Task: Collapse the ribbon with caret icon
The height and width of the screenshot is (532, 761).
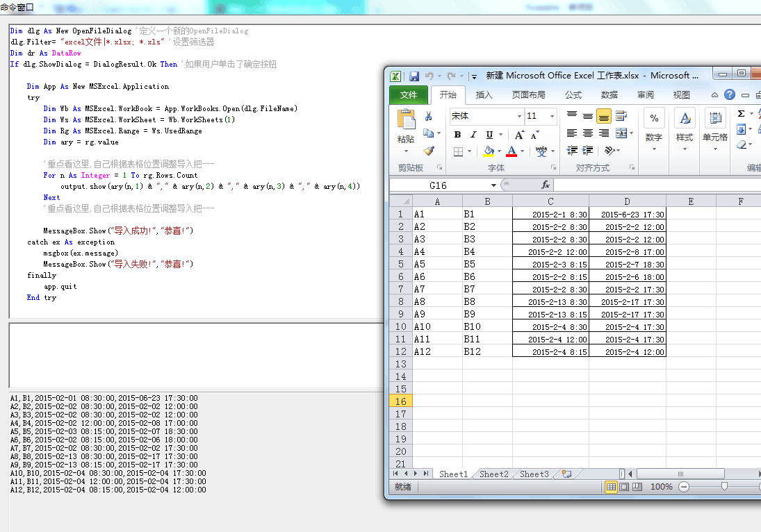Action: [x=714, y=95]
